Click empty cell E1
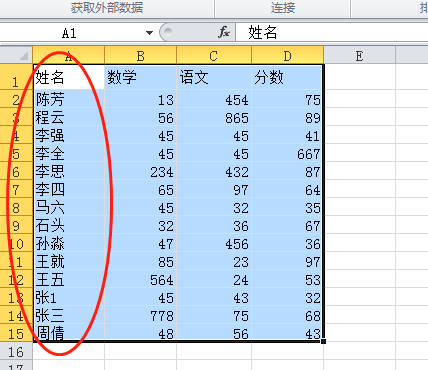 (359, 77)
